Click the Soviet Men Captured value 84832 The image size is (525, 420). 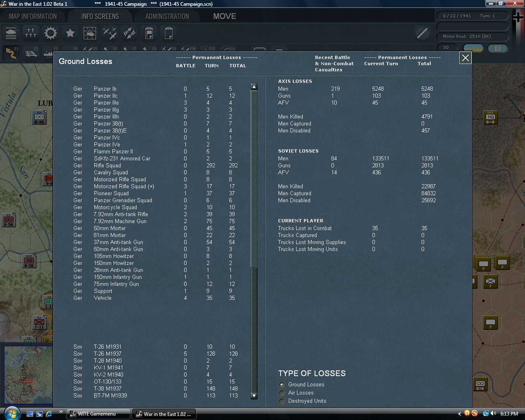[428, 193]
